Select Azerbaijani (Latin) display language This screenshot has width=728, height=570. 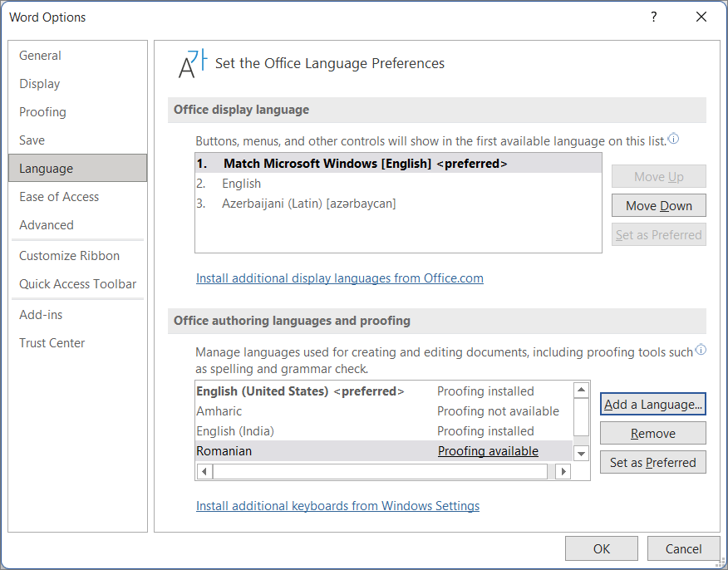pos(309,204)
